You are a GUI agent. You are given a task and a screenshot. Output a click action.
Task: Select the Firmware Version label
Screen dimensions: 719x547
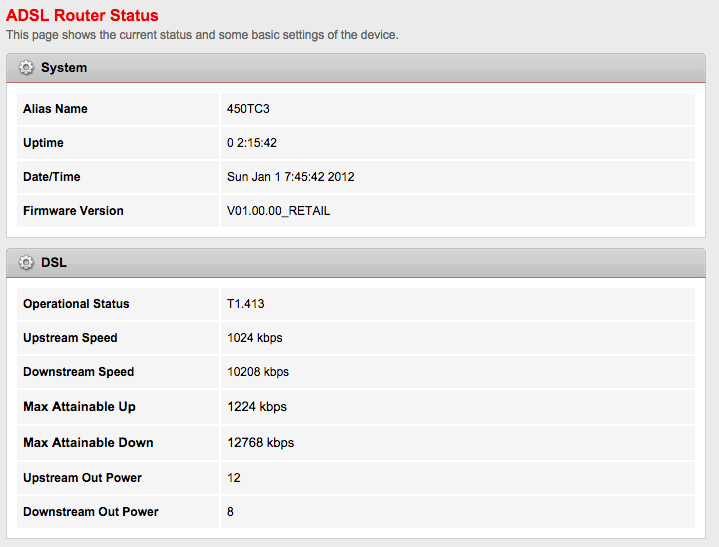(x=73, y=210)
